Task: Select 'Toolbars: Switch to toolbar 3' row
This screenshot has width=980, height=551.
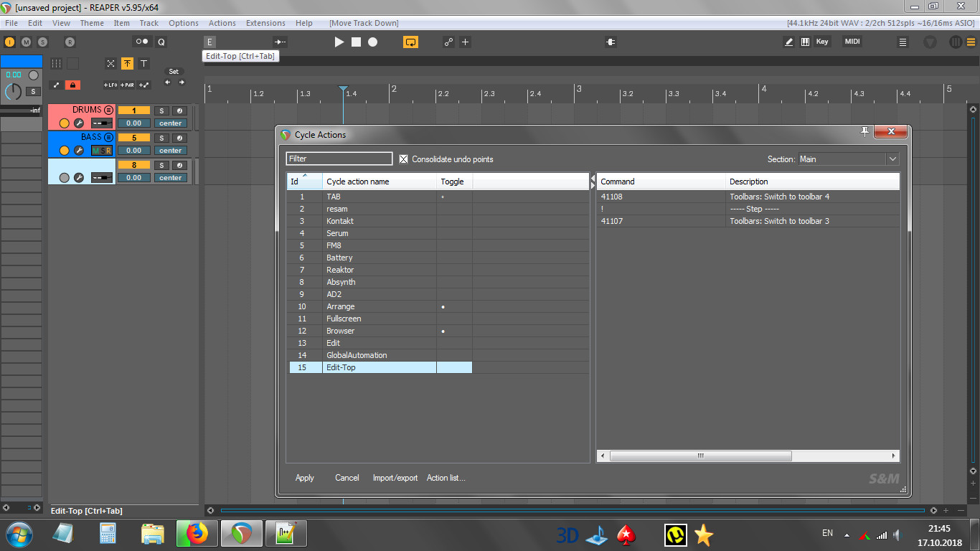Action: pos(748,221)
